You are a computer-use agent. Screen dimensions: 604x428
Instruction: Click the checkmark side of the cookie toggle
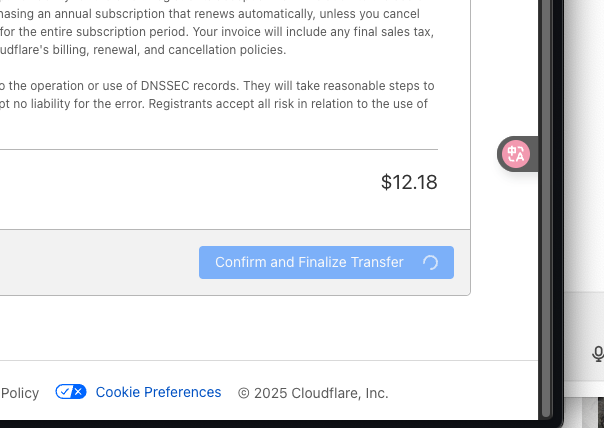[x=64, y=392]
